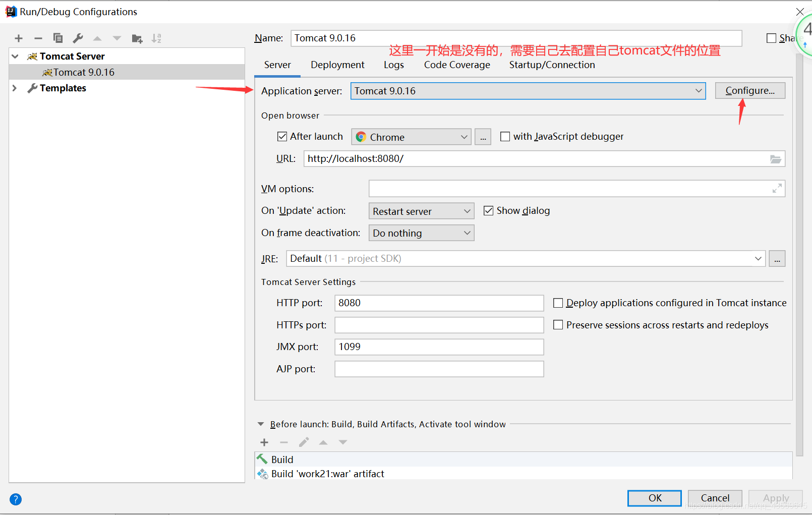Click the Configure... button
Viewport: 812px width, 515px height.
point(750,91)
